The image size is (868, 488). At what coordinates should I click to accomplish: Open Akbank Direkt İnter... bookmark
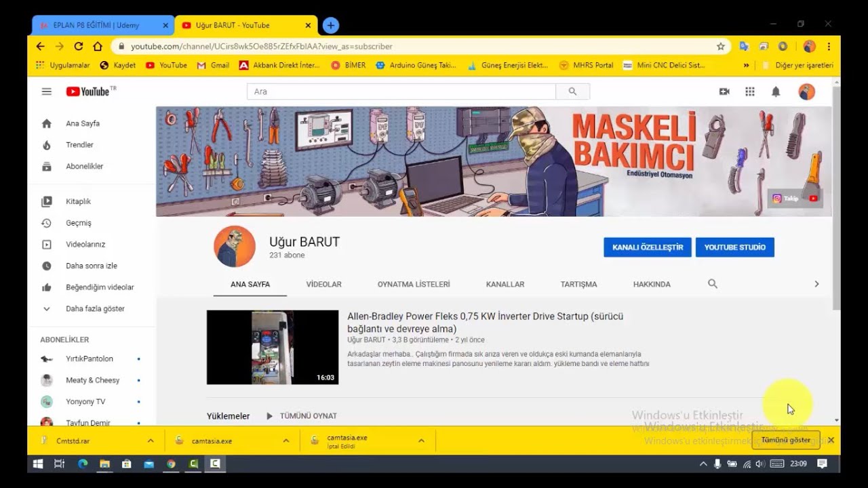pyautogui.click(x=279, y=65)
